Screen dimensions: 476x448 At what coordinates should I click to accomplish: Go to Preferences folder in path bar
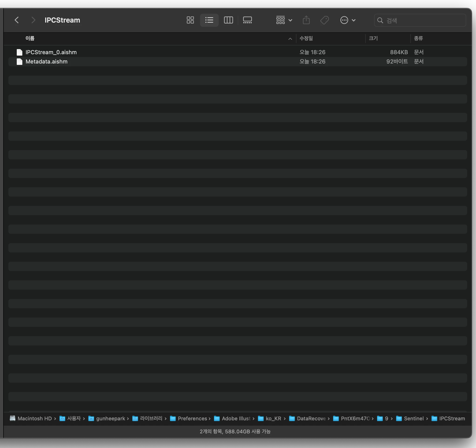pos(192,418)
